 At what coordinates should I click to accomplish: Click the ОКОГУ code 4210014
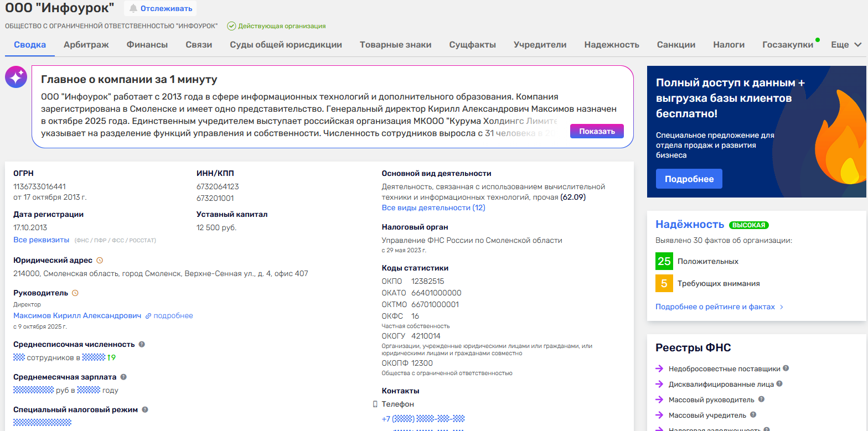[426, 336]
